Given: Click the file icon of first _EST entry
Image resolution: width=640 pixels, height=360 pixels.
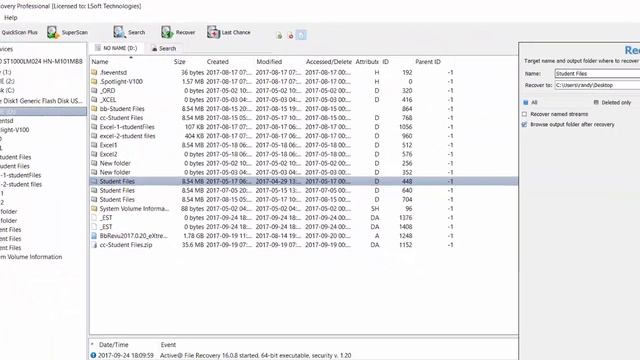Looking at the screenshot, I should coord(94,218).
